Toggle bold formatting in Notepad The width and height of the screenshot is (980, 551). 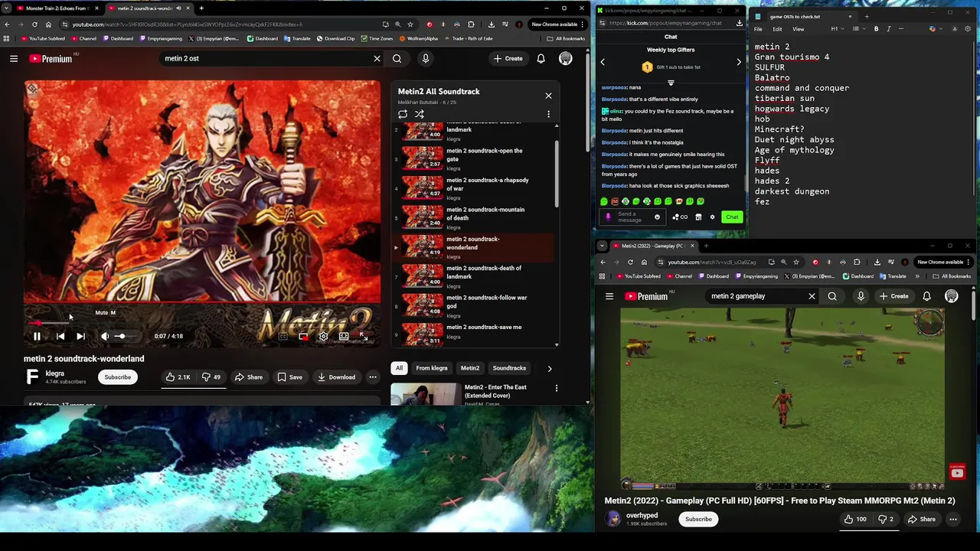(877, 29)
